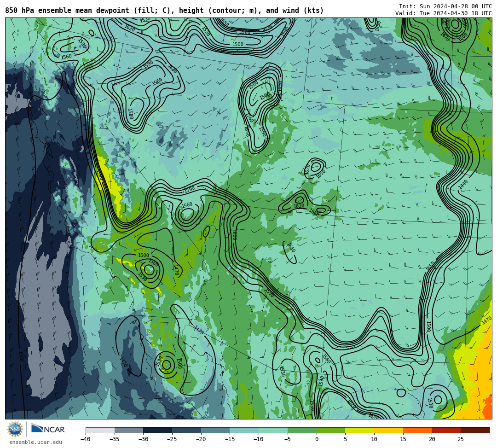
Task: Click the -25 label under the color bar
Action: (172, 439)
